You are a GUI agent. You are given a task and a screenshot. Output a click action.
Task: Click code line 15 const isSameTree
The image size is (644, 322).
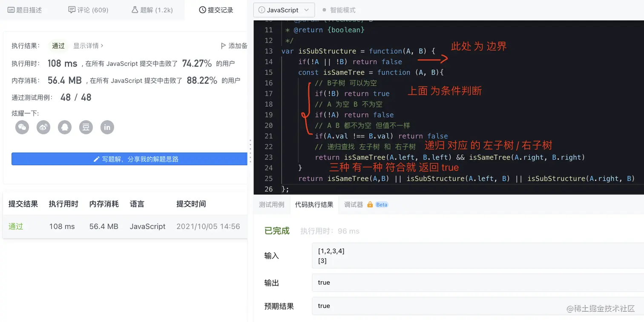click(x=371, y=72)
